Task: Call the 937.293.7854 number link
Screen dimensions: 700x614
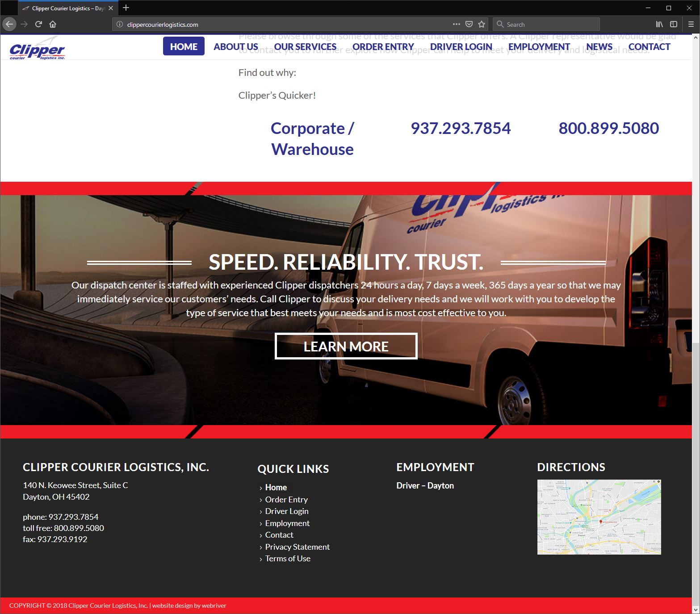Action: point(461,128)
